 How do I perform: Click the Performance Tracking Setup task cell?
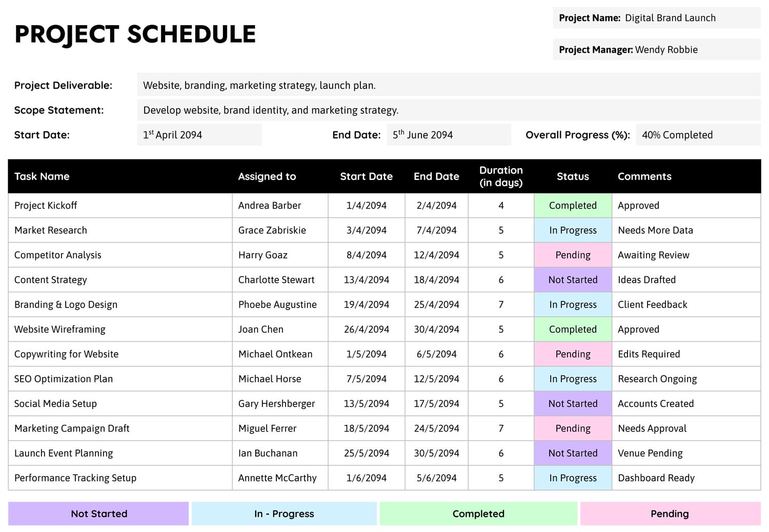[75, 478]
